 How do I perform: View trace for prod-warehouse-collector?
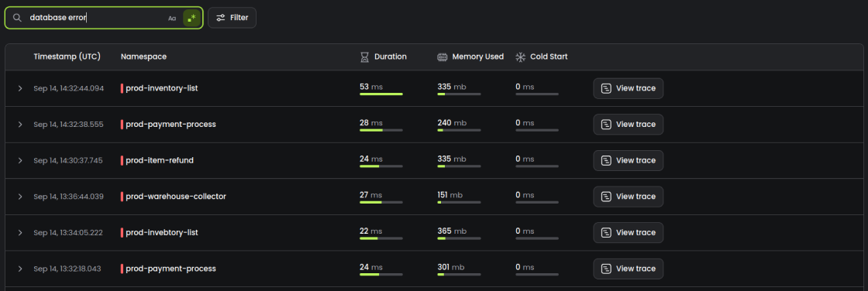pyautogui.click(x=629, y=197)
